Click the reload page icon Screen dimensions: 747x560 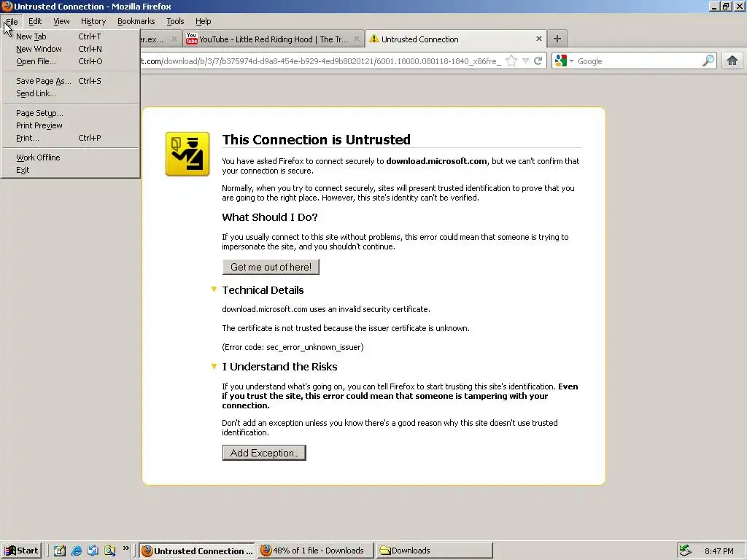point(538,61)
